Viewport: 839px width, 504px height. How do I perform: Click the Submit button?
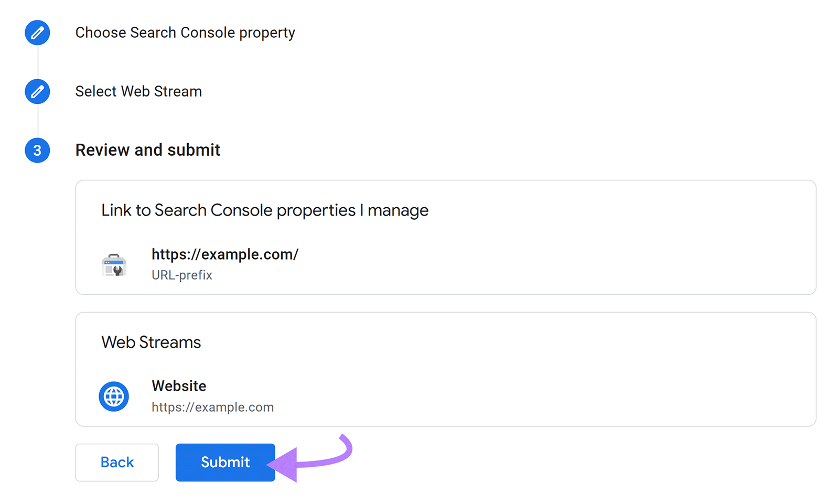pyautogui.click(x=225, y=462)
